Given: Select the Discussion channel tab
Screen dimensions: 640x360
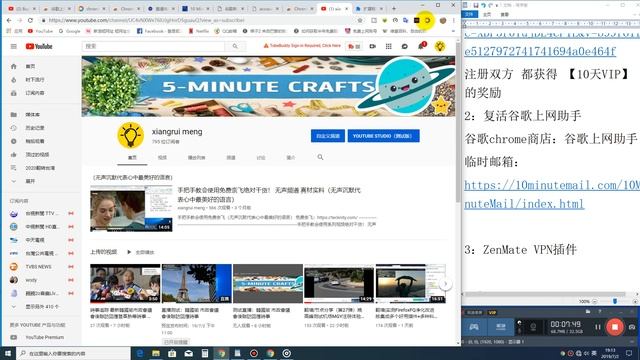Looking at the screenshot, I should click(261, 157).
